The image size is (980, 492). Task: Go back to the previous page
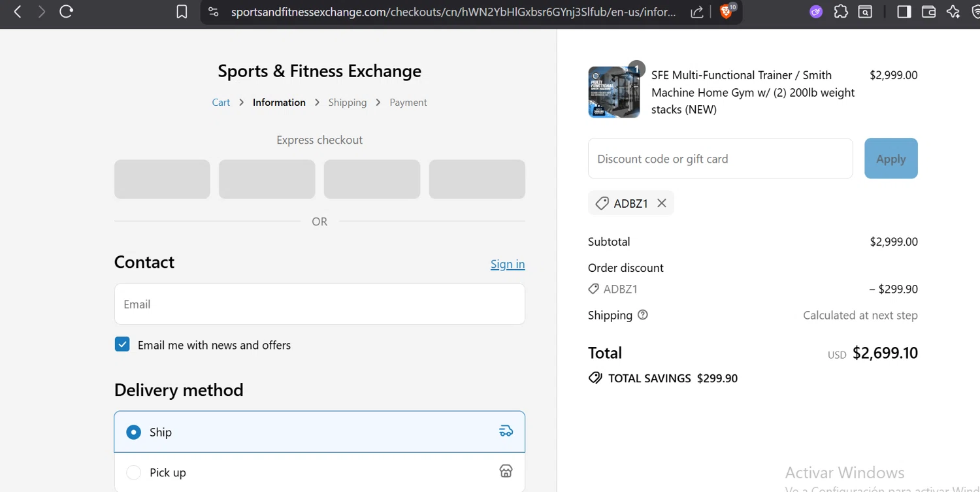tap(18, 12)
